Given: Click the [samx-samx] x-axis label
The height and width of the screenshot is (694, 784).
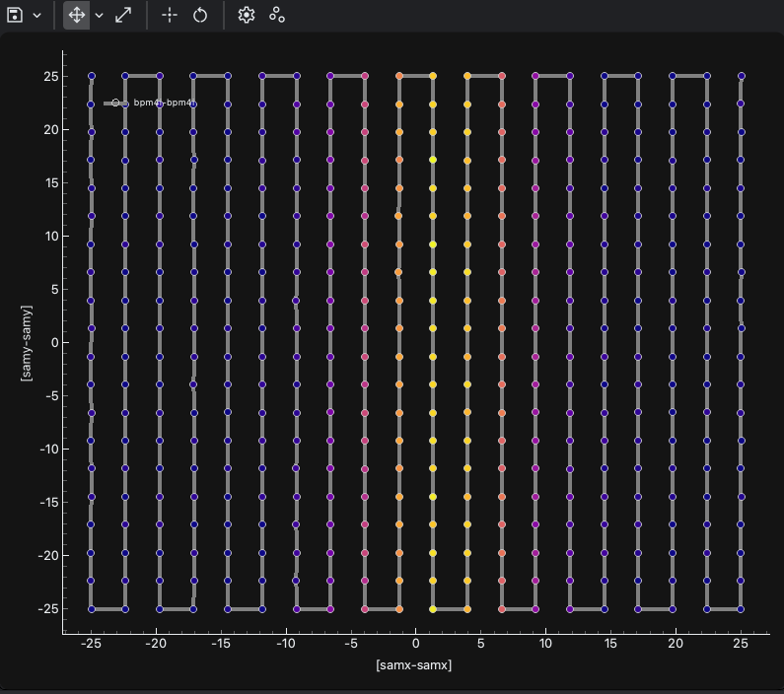Looking at the screenshot, I should [413, 665].
